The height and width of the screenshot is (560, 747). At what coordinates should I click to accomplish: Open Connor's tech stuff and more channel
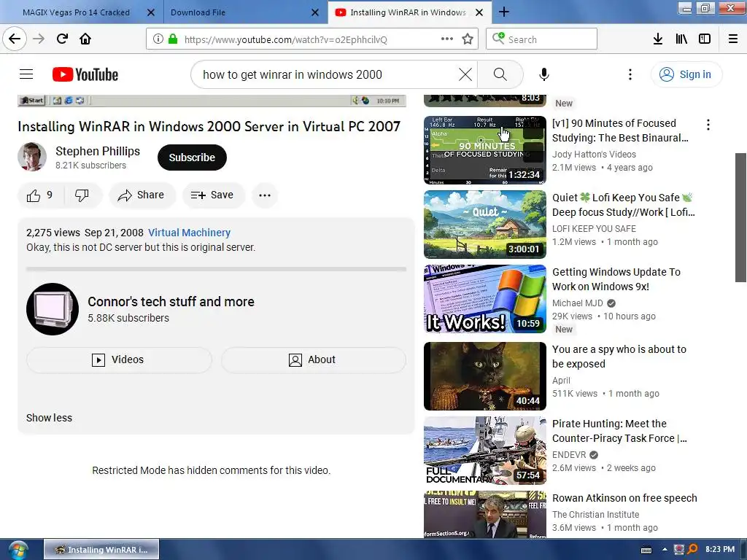[x=171, y=301]
